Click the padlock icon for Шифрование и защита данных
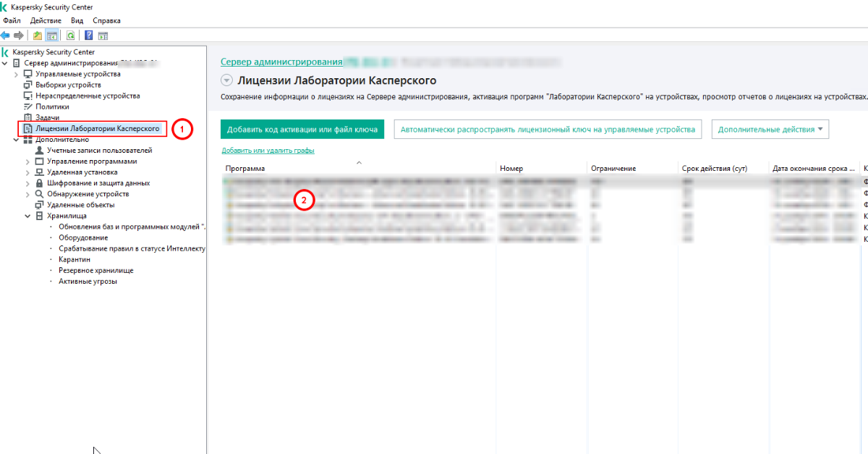This screenshot has width=868, height=454. [40, 183]
